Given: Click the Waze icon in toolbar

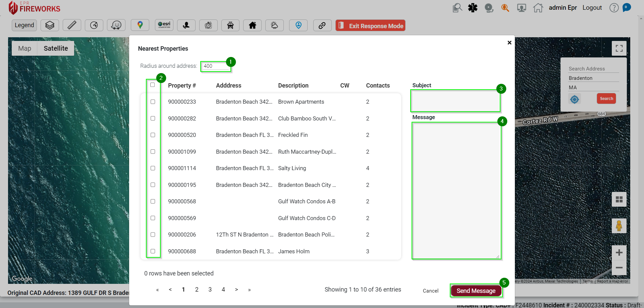Looking at the screenshot, I should [116, 25].
